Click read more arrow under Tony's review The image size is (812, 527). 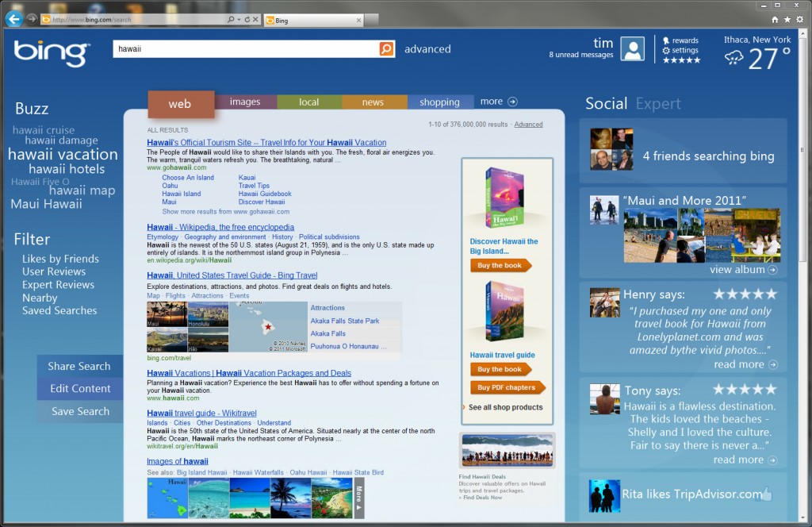point(772,460)
